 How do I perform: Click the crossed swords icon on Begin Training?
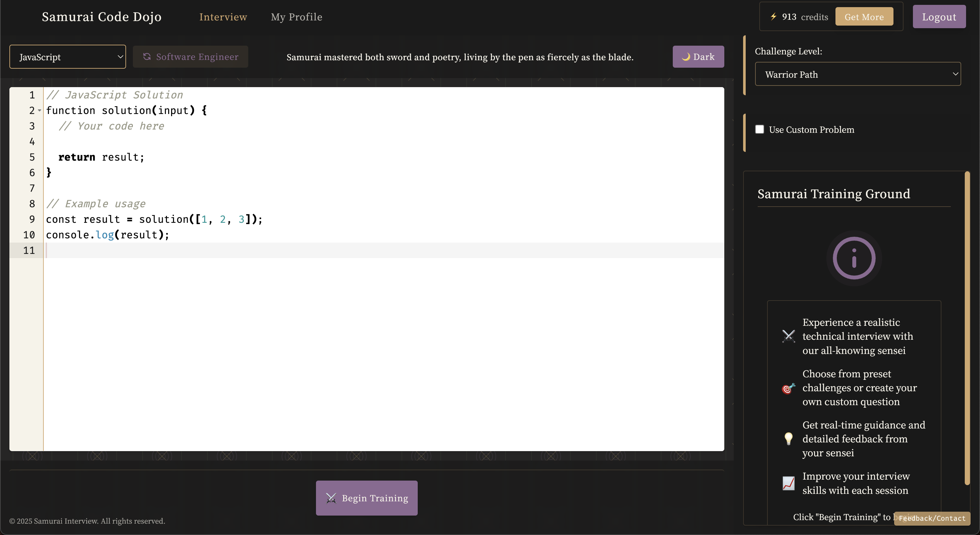click(331, 498)
